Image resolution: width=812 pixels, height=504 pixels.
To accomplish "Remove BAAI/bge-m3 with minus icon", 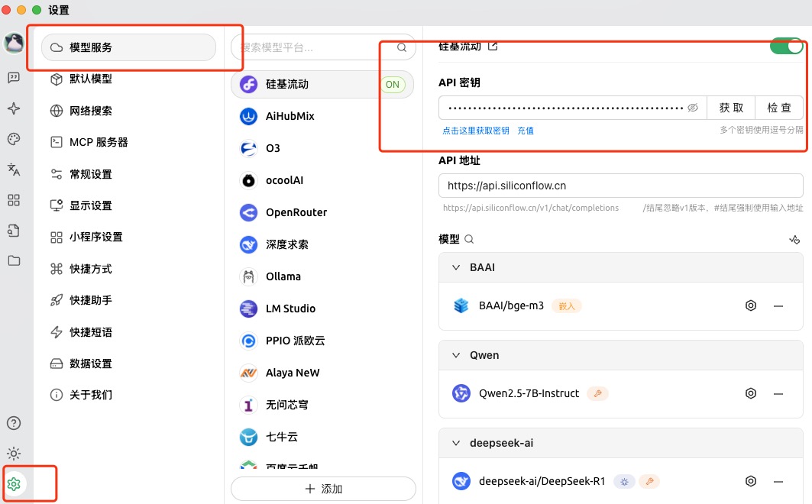I will point(778,305).
